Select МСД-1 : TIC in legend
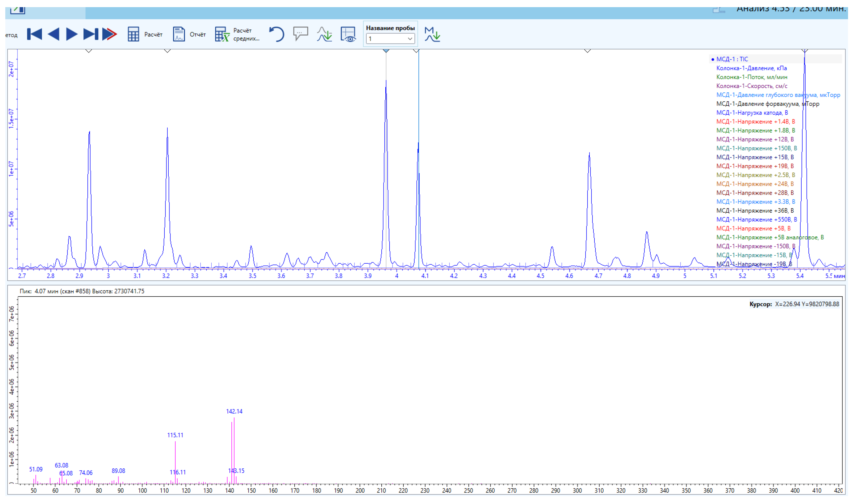This screenshot has width=852, height=504. click(x=732, y=59)
